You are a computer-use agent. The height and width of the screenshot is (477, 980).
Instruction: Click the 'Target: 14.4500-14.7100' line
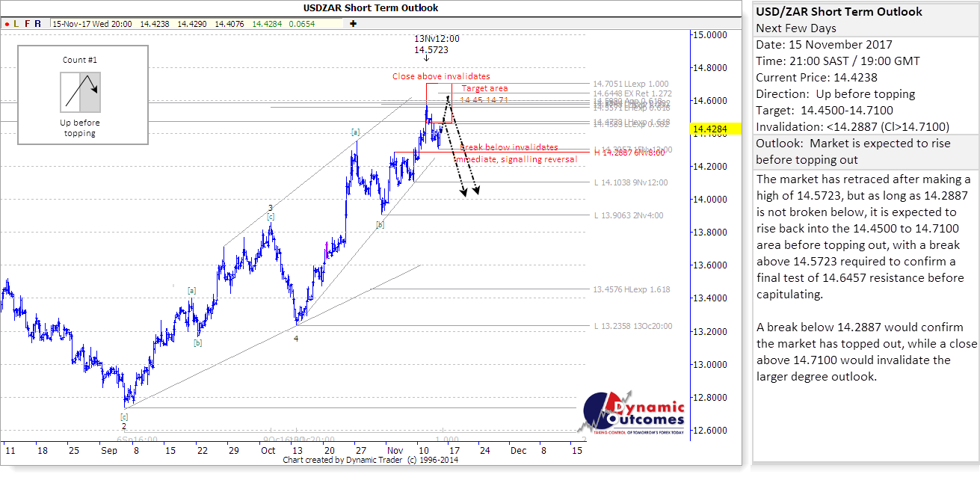(825, 111)
